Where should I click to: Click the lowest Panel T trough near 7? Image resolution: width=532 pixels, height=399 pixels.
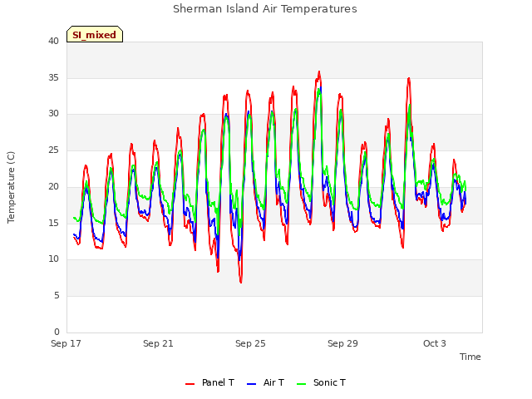pos(241,282)
